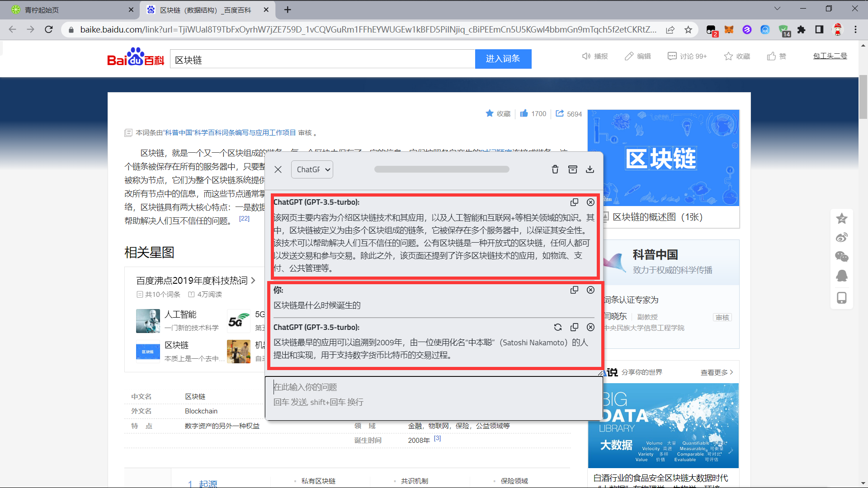Click the 5G related entry thumbnail

(238, 321)
